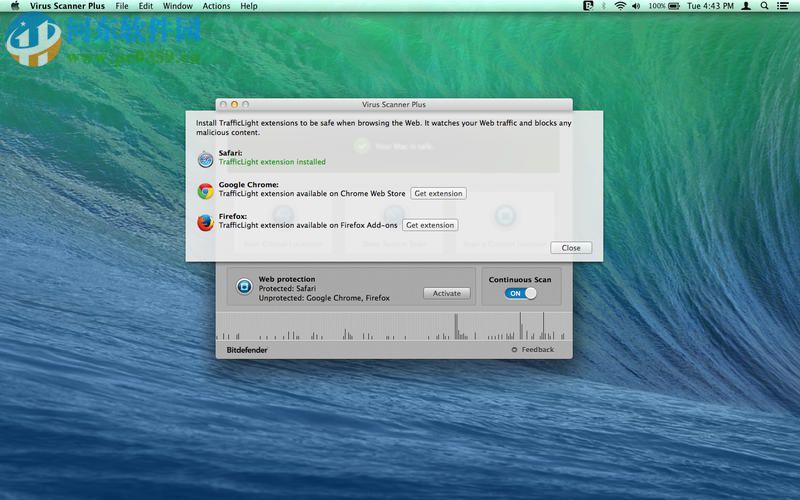Click the Bitdefender B menu bar icon
Screen dimensions: 800x500
pos(588,6)
